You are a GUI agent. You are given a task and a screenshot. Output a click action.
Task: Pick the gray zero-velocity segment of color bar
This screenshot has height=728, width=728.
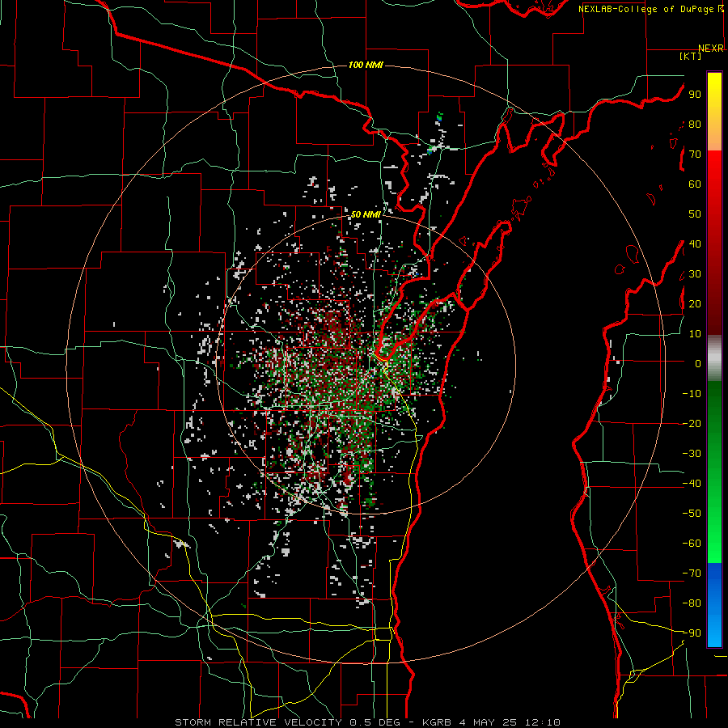[x=714, y=358]
